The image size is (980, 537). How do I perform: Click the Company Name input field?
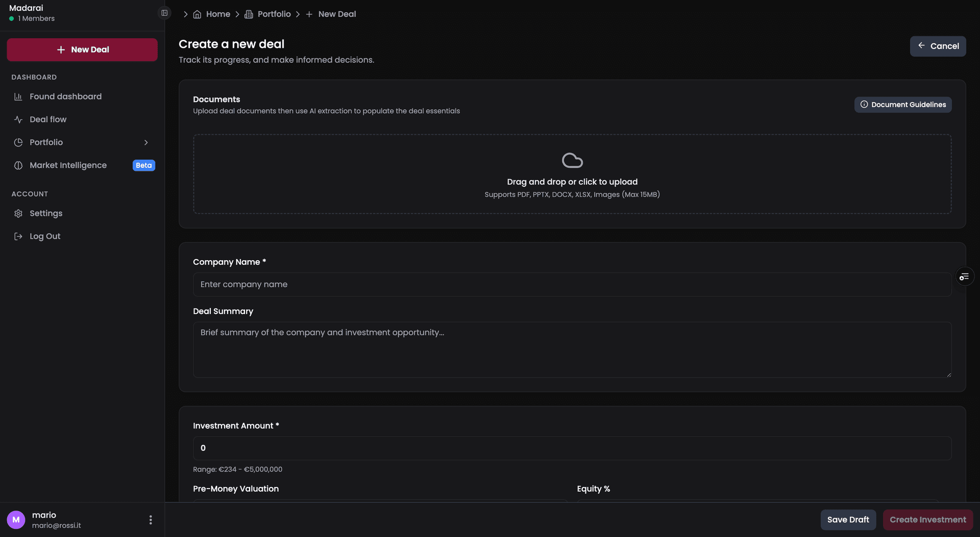coord(572,284)
